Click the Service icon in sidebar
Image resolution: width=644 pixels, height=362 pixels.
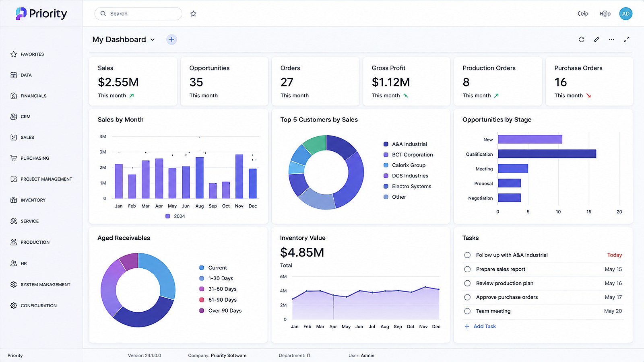[x=14, y=221]
